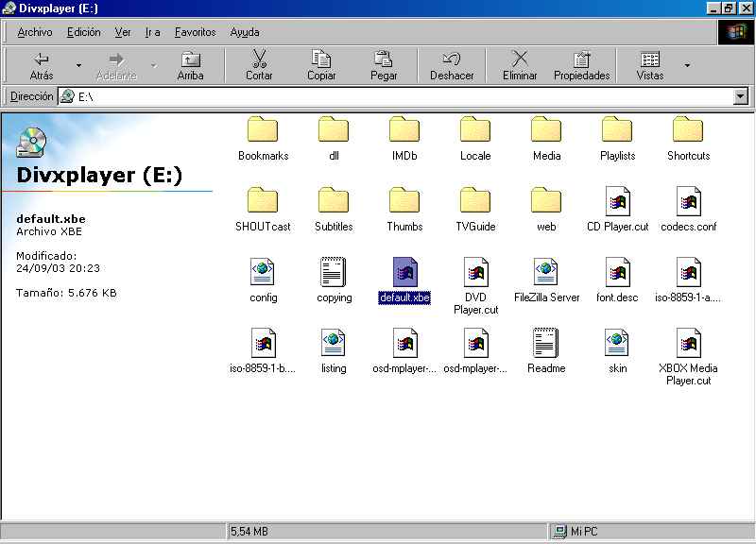Select the IMDb folder
The width and height of the screenshot is (756, 544).
(x=404, y=138)
